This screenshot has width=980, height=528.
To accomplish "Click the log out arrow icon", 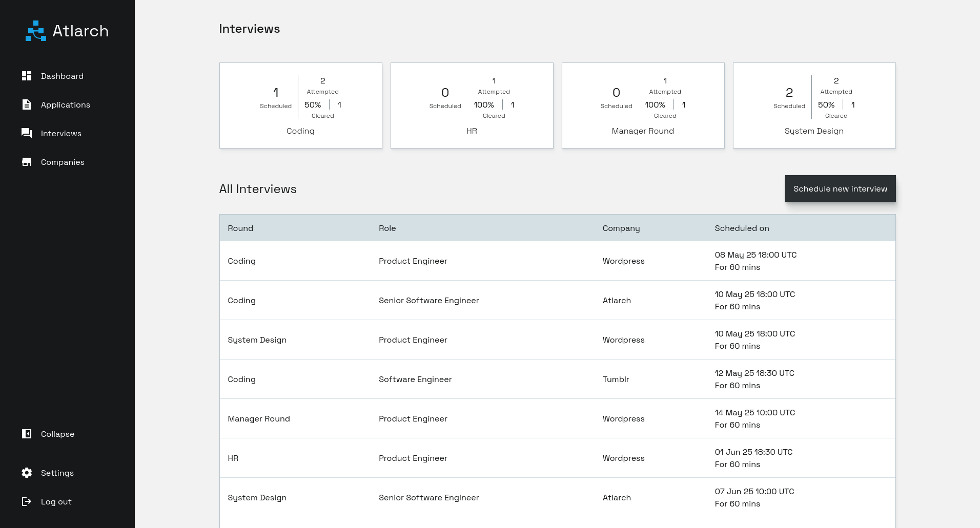I will tap(27, 501).
